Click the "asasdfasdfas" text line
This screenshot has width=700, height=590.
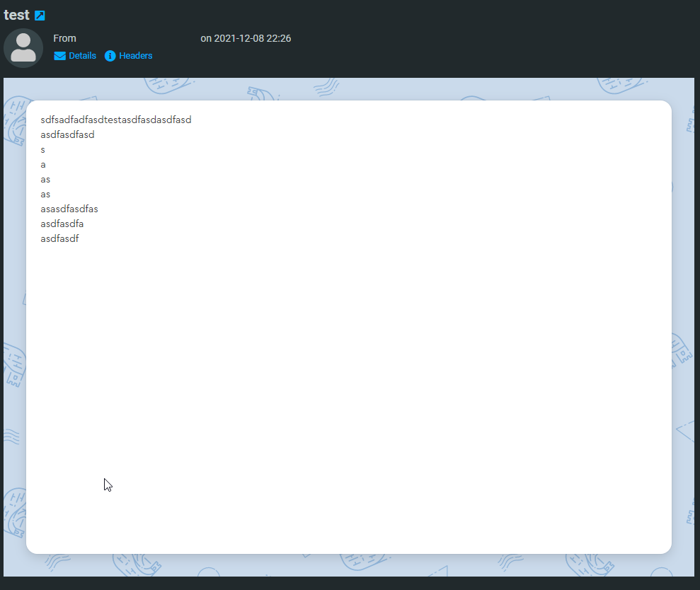[x=69, y=209]
